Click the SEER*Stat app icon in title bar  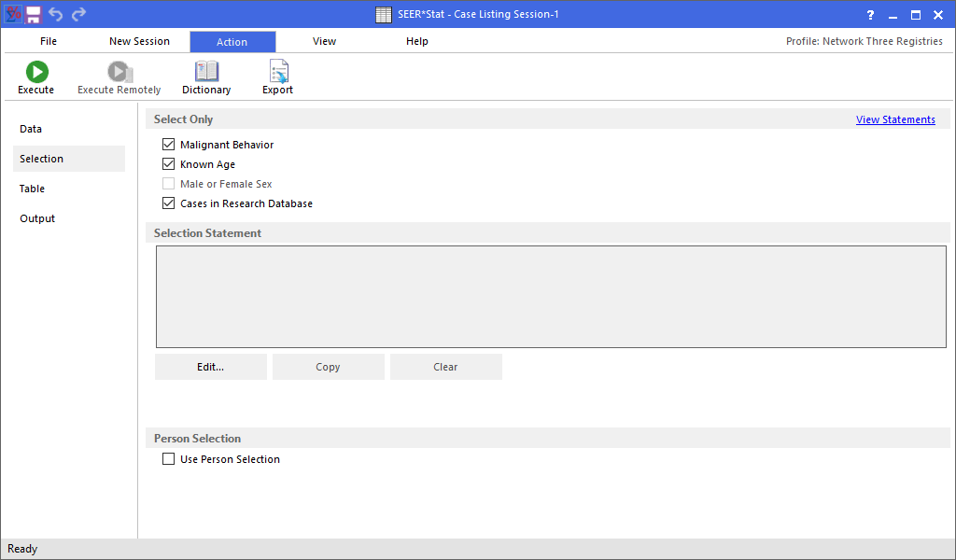pyautogui.click(x=12, y=14)
